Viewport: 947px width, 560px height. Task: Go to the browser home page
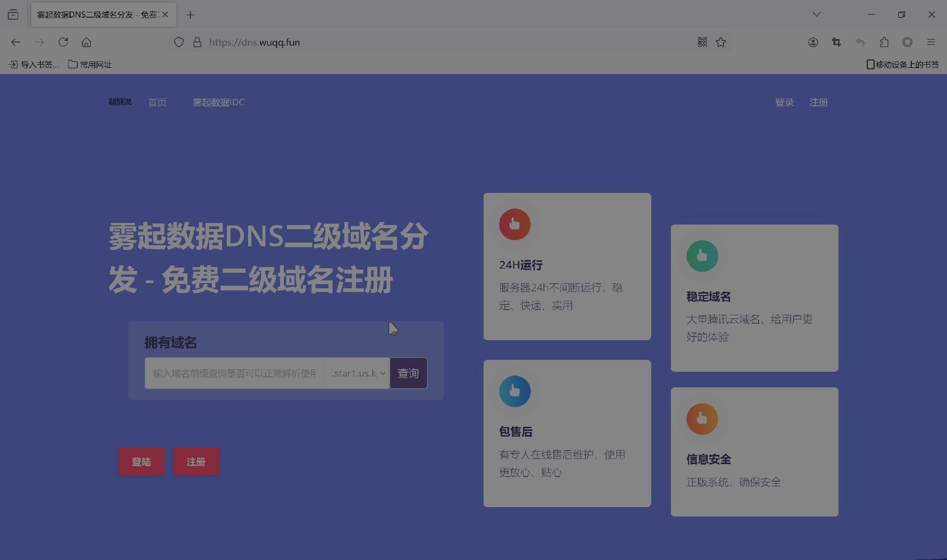[87, 42]
